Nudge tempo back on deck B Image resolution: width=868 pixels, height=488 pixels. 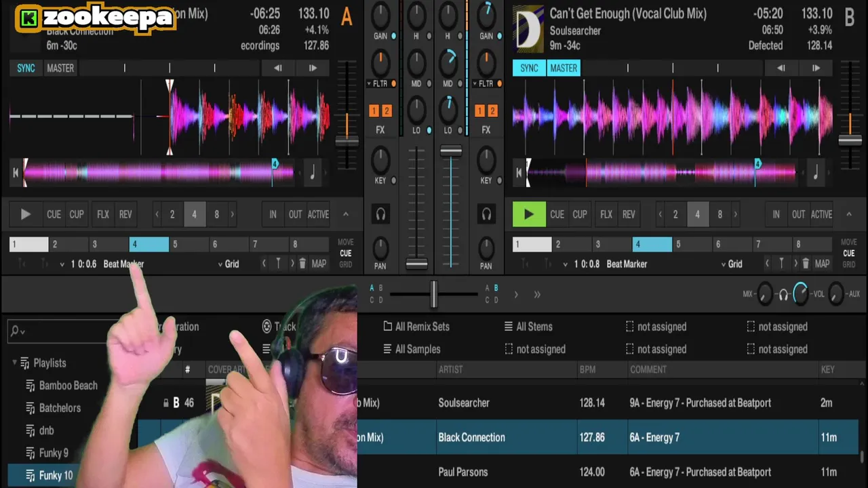tap(781, 68)
